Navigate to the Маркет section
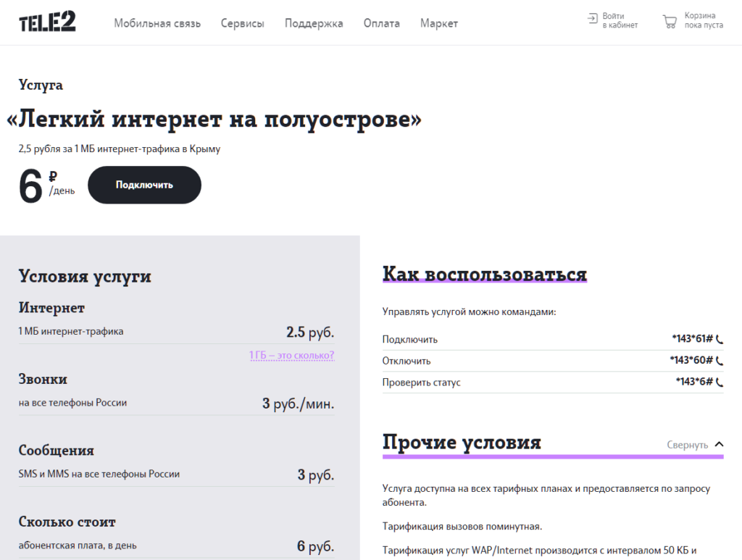This screenshot has height=560, width=742. pyautogui.click(x=438, y=23)
